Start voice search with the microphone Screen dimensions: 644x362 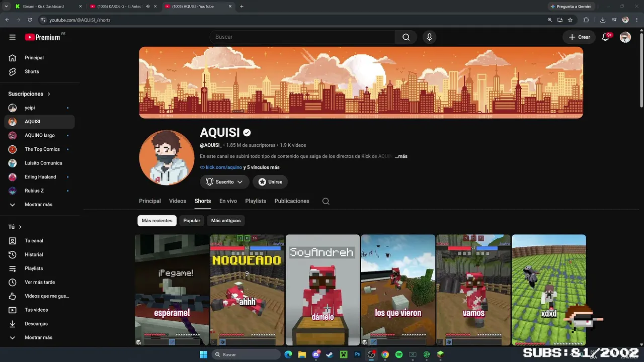[x=429, y=37]
